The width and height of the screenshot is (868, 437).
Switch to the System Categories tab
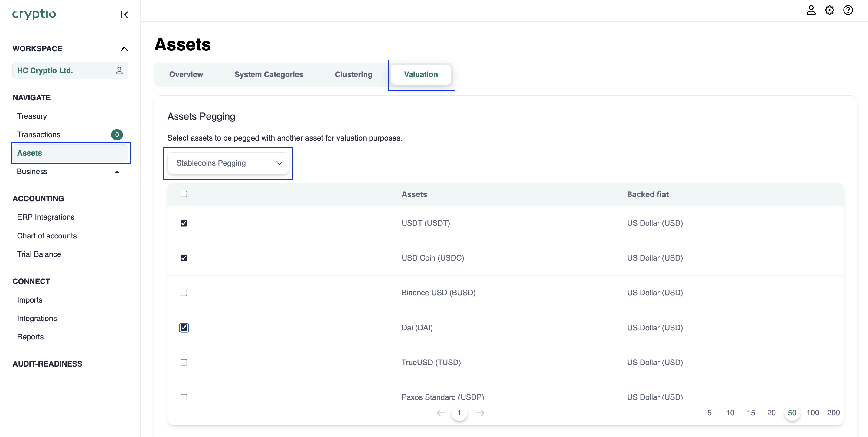coord(269,74)
